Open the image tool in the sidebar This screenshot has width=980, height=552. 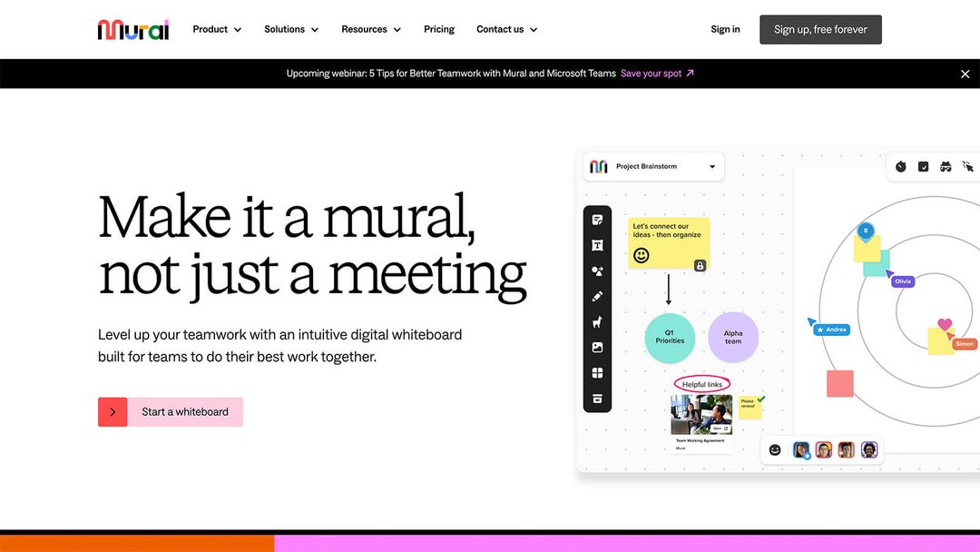[597, 346]
